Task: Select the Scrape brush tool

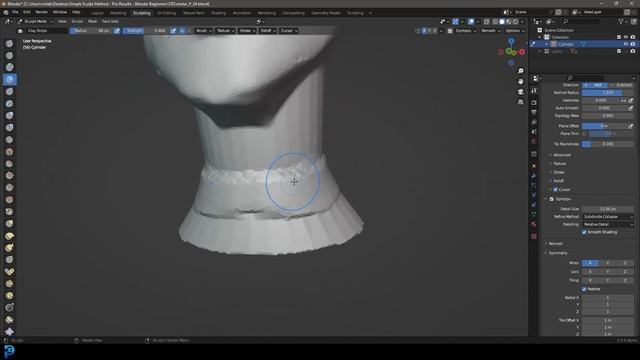Action: tap(9, 187)
